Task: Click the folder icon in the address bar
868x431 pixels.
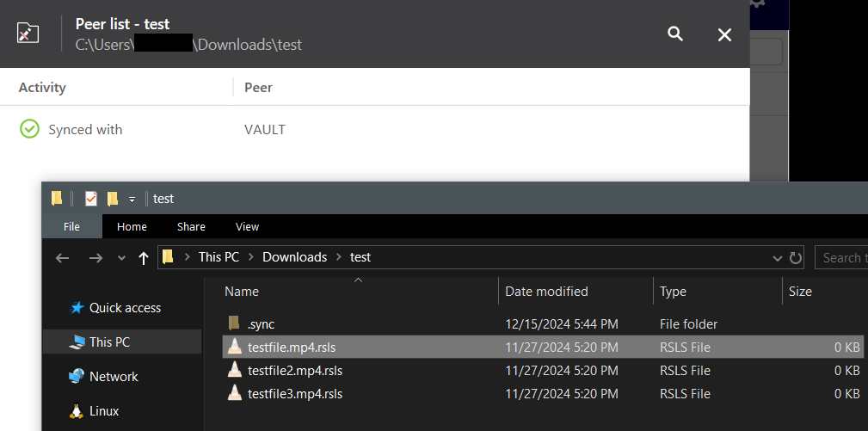Action: [168, 256]
